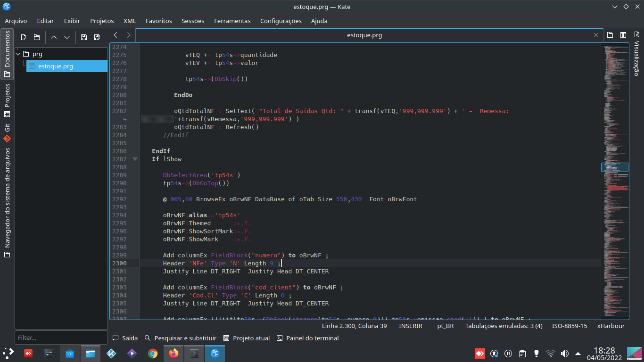Click the save as icon with pencil
The width and height of the screenshot is (644, 362).
pos(97,37)
